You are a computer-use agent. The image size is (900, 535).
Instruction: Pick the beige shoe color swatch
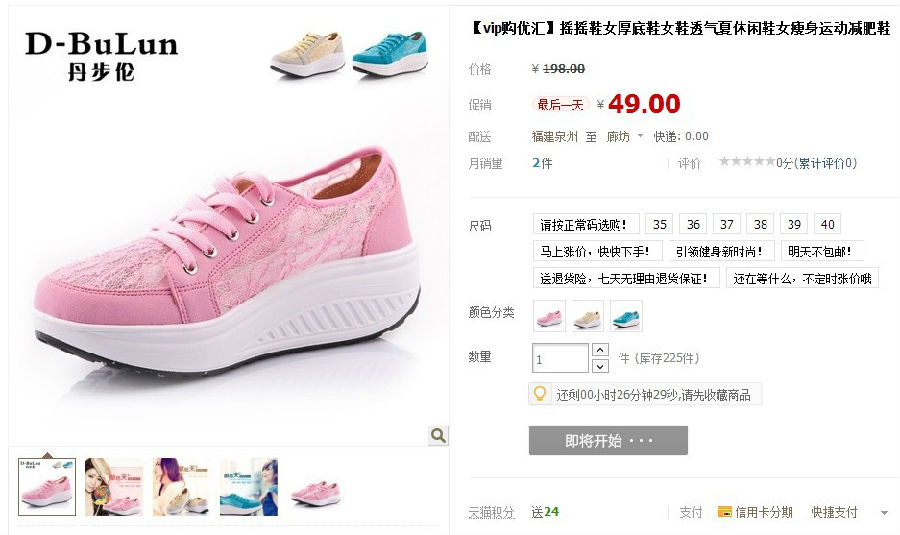tap(588, 316)
